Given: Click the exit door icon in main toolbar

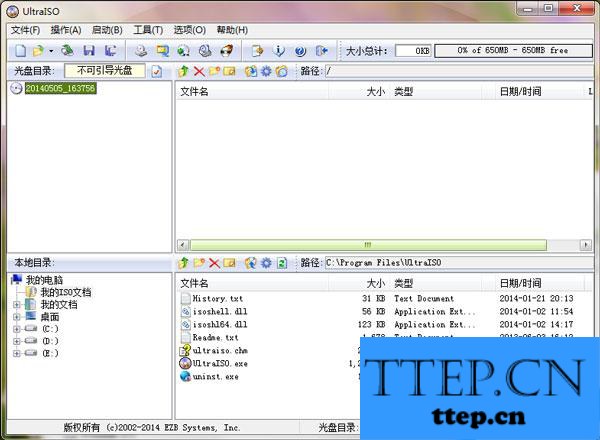Looking at the screenshot, I should pos(322,51).
